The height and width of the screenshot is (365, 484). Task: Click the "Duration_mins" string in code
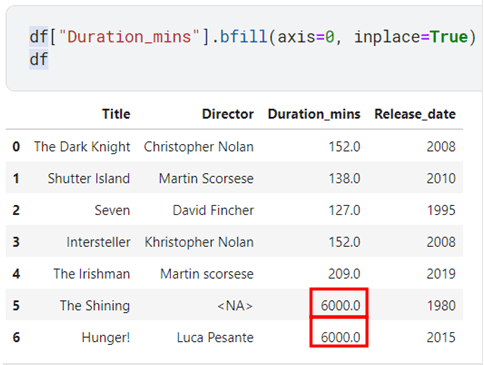point(129,37)
